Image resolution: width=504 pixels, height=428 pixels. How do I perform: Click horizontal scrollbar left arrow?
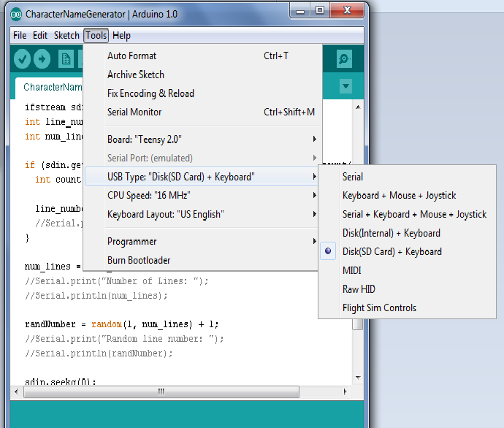pyautogui.click(x=16, y=391)
